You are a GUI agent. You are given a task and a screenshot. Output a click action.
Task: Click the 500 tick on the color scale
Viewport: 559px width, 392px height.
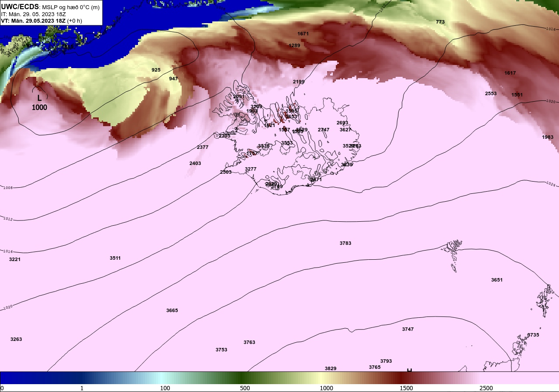245,388
